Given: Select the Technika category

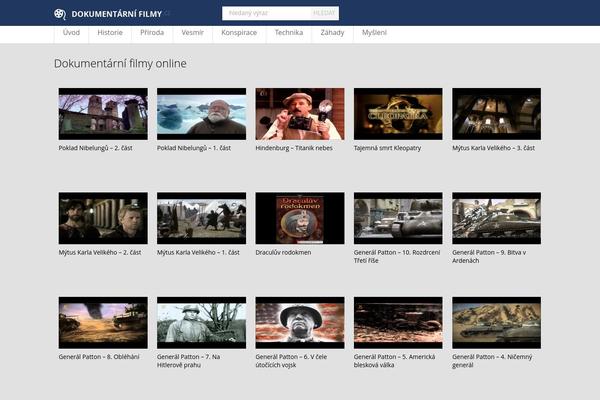Looking at the screenshot, I should pyautogui.click(x=289, y=33).
